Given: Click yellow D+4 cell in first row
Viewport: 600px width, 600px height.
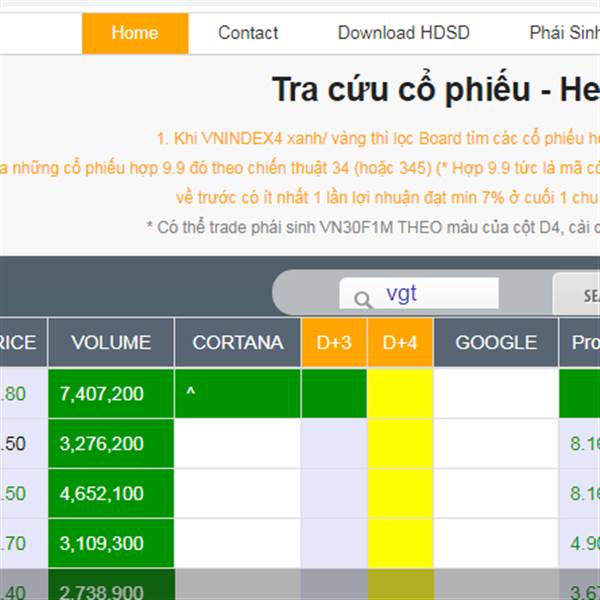Looking at the screenshot, I should coord(400,393).
